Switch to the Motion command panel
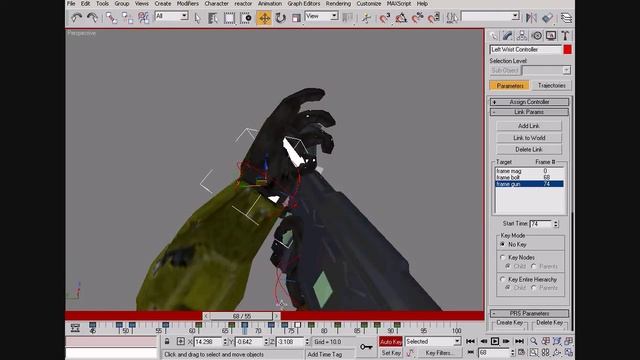640x360 pixels. tap(537, 36)
